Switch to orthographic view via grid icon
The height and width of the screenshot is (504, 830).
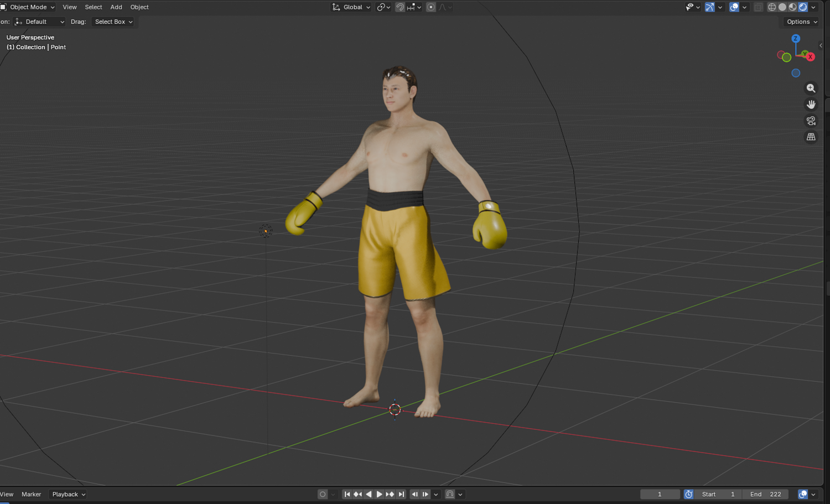(x=811, y=137)
